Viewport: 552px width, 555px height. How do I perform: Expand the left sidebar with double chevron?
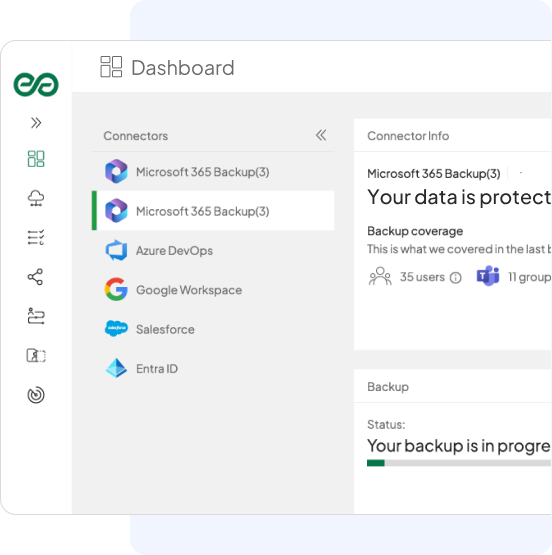36,123
